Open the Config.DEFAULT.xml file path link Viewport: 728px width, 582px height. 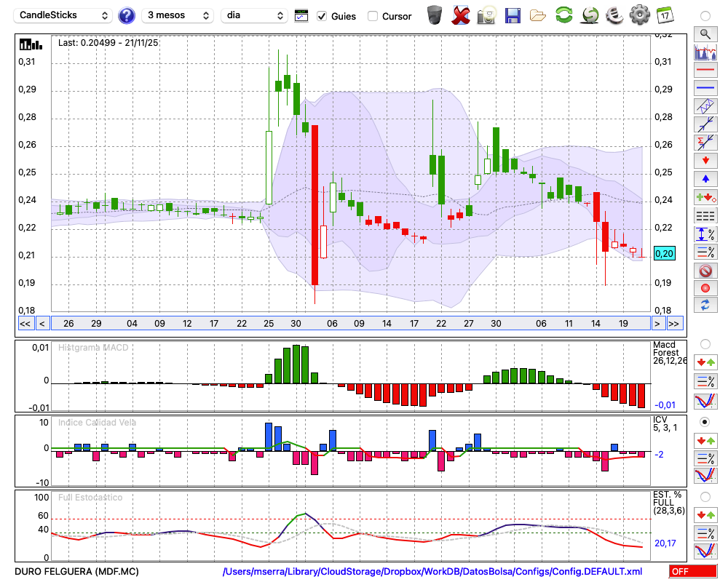click(432, 572)
